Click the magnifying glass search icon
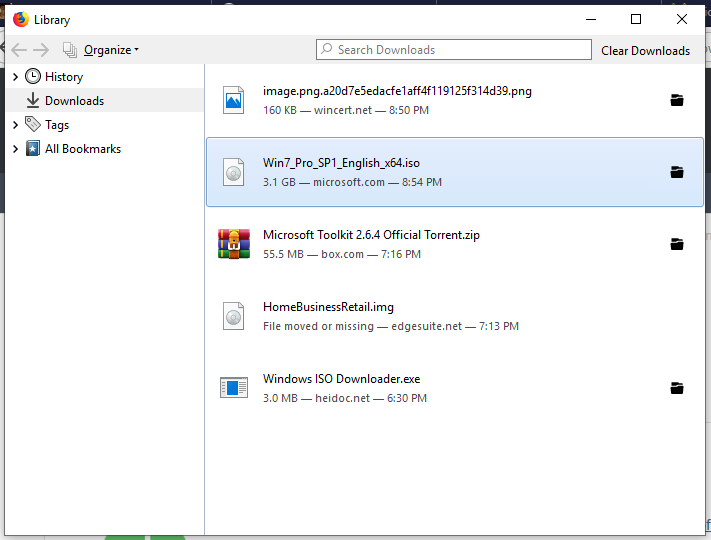 coord(326,49)
